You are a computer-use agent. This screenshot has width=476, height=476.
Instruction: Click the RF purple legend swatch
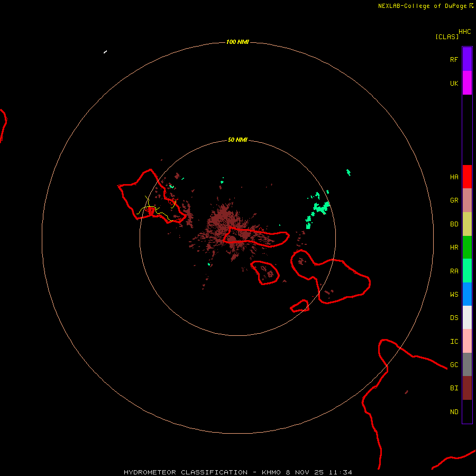pyautogui.click(x=467, y=59)
